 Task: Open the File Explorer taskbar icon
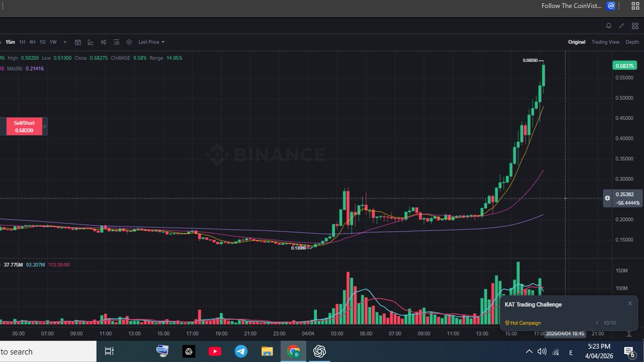coord(267,351)
